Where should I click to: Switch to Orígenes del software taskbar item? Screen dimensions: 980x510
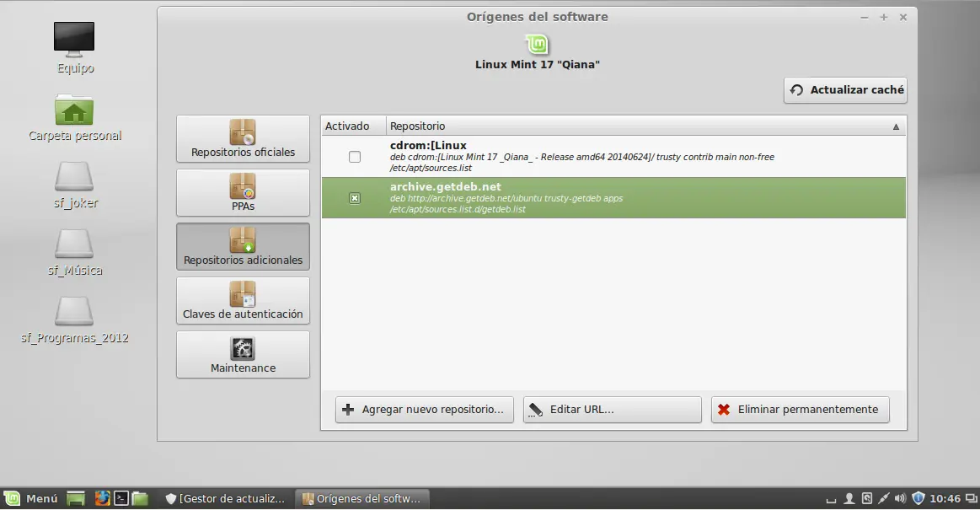(361, 498)
